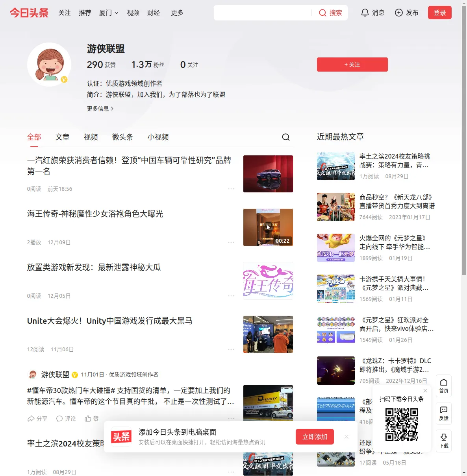Image resolution: width=467 pixels, height=476 pixels.
Task: Click the red 登录 button
Action: coord(440,13)
